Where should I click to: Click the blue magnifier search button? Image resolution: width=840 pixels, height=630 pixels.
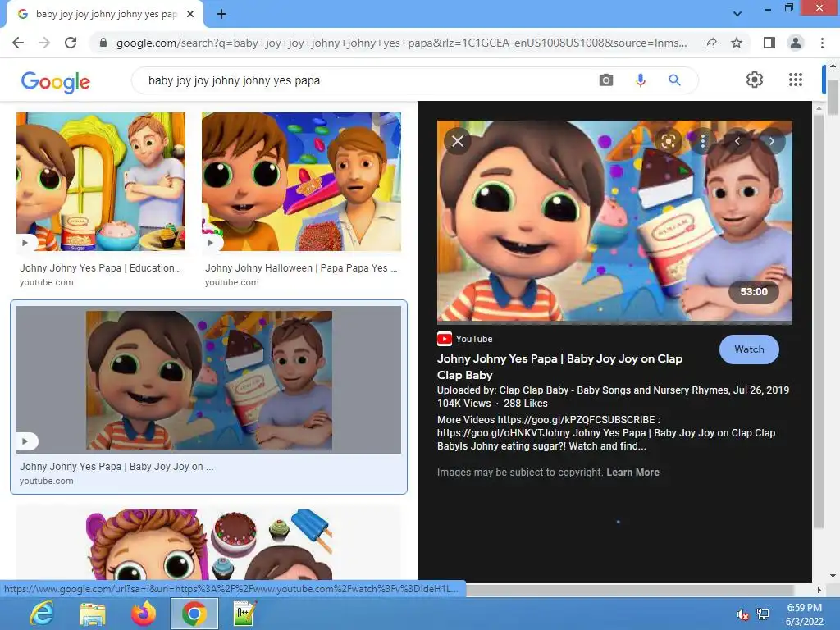point(674,80)
